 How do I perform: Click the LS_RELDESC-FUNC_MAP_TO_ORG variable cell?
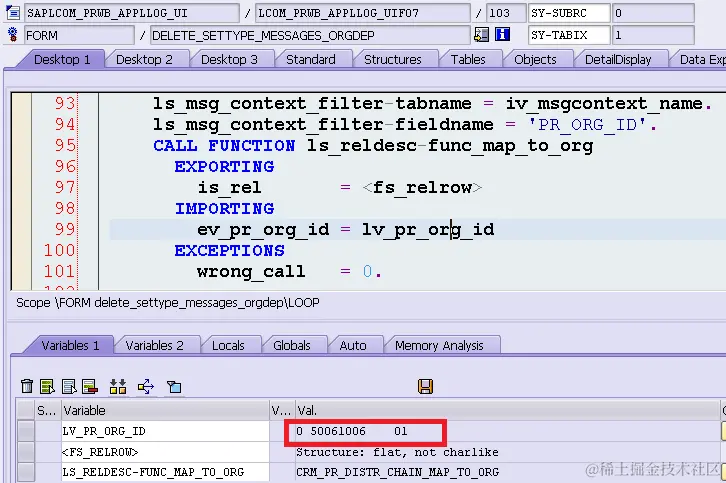click(165, 472)
